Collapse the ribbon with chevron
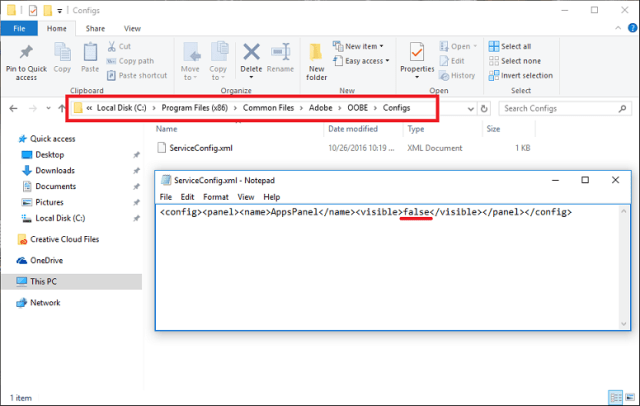The height and width of the screenshot is (406, 640). point(618,28)
